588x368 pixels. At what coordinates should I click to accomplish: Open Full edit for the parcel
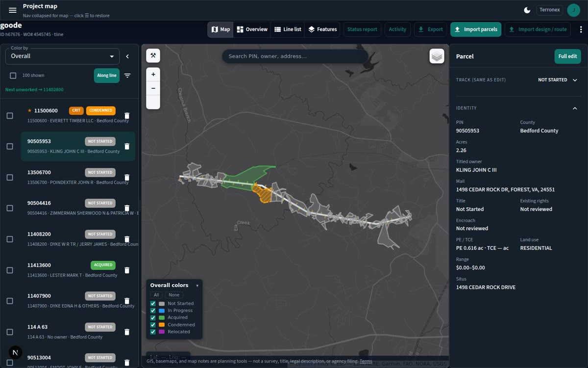(567, 56)
